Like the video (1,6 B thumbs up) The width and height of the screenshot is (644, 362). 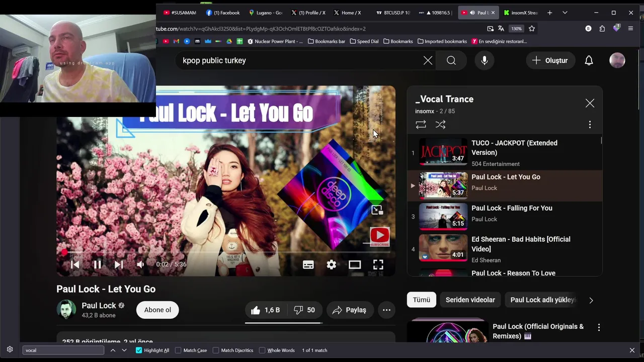coord(265,310)
